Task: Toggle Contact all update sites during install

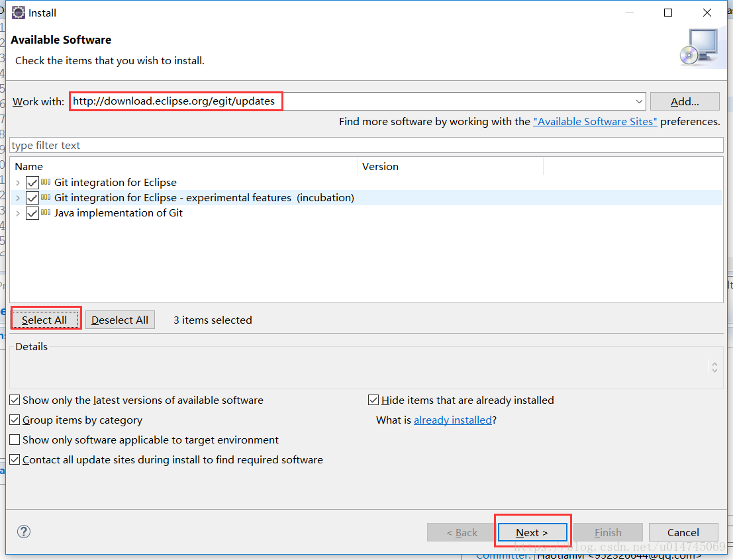Action: coord(15,459)
